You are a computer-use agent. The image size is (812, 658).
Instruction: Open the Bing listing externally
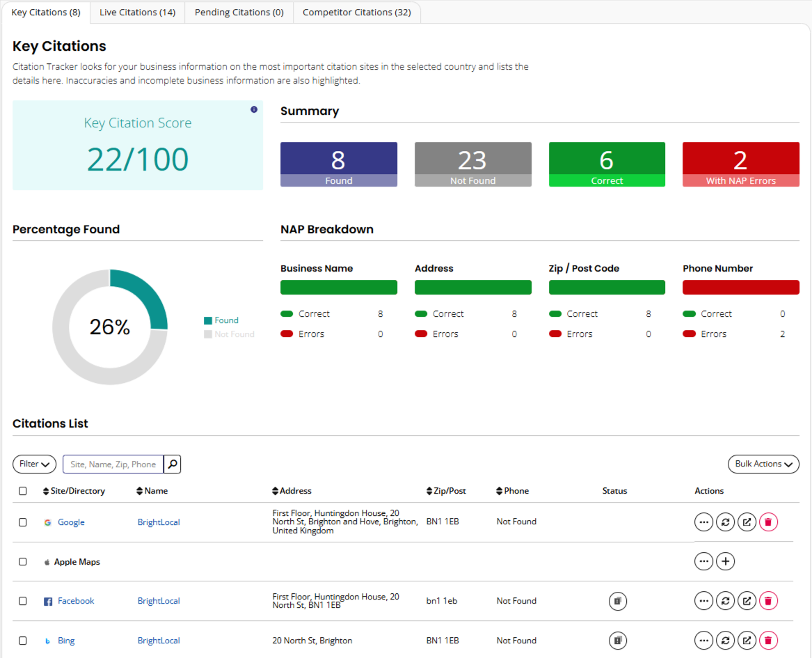(747, 641)
